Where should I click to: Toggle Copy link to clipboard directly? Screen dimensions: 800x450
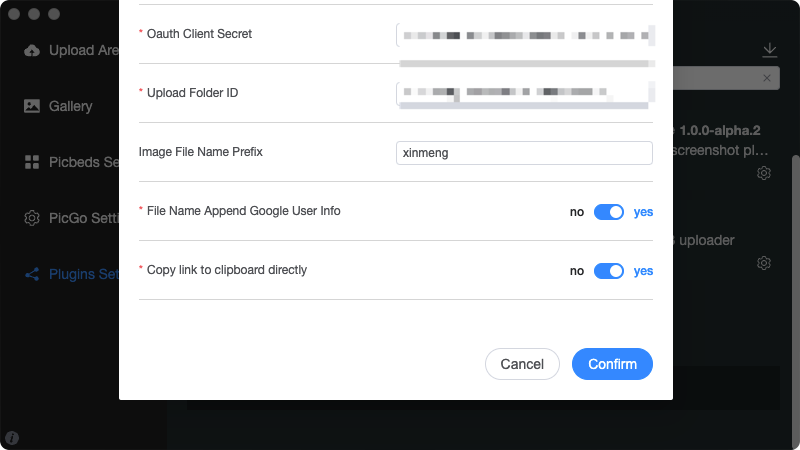(x=609, y=271)
